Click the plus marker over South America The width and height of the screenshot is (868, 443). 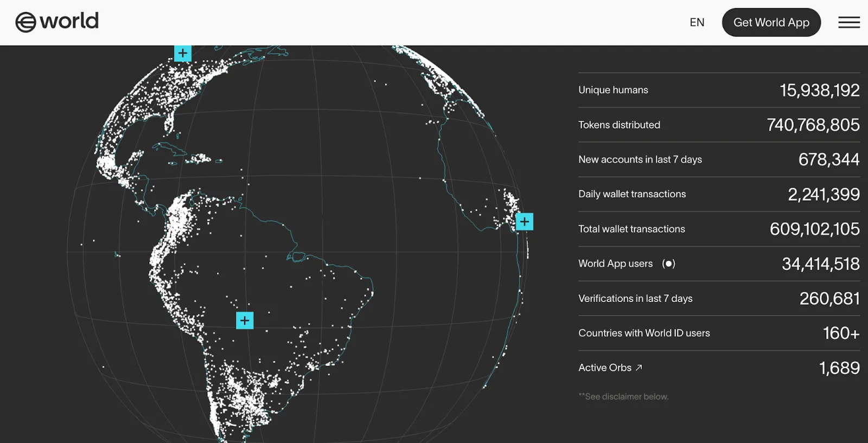[x=245, y=320]
